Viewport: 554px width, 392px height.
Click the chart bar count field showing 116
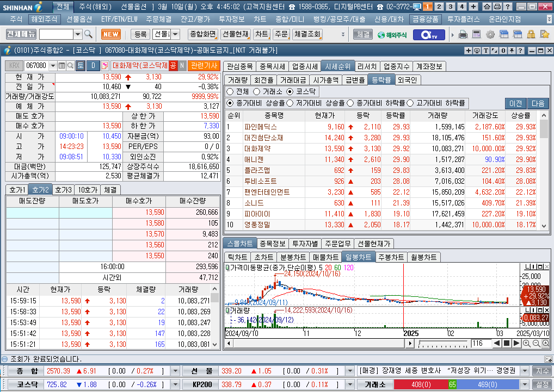tap(481, 343)
